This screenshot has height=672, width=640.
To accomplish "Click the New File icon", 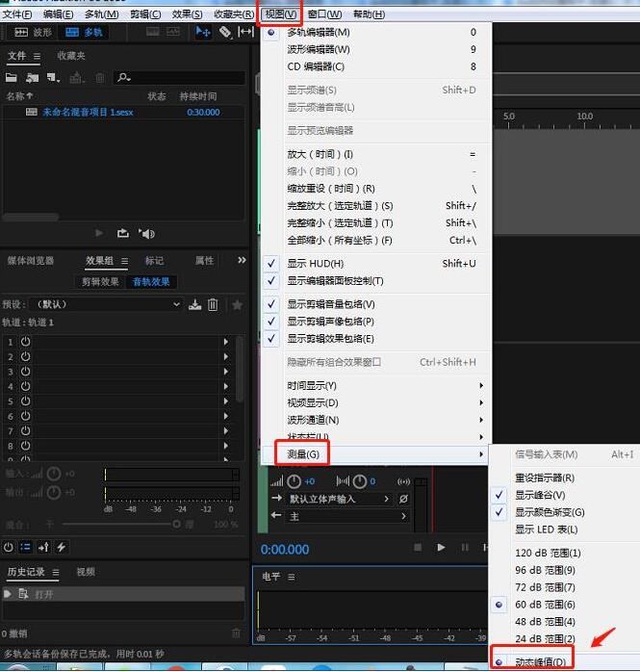I will coord(53,78).
